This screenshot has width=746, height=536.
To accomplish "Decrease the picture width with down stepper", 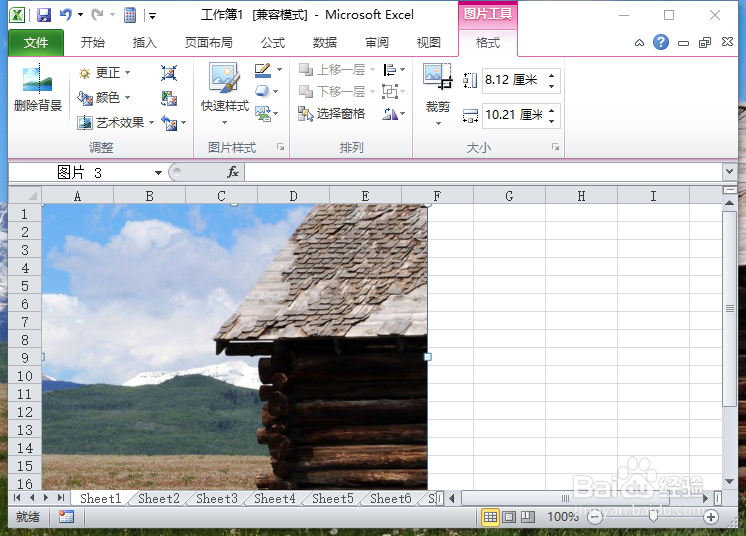I will click(551, 121).
